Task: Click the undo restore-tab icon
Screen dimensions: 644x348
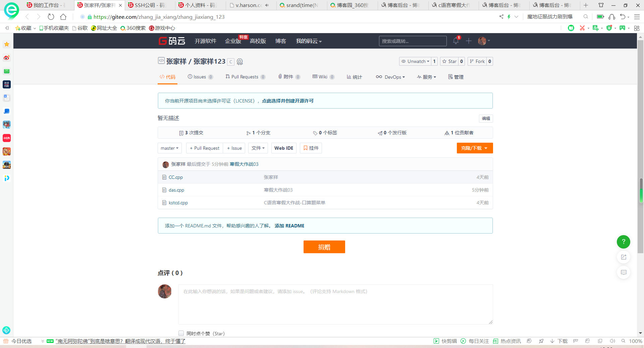Action: [x=623, y=17]
